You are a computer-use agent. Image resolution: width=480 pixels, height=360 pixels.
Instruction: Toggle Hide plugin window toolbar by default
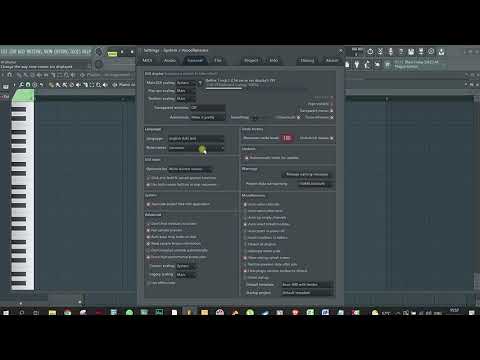[x=245, y=271]
